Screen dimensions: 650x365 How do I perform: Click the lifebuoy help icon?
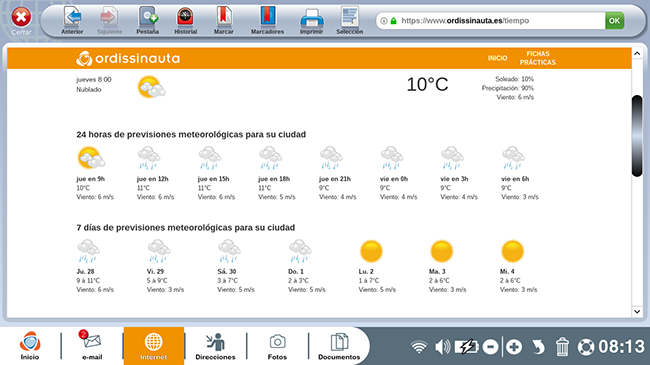586,347
